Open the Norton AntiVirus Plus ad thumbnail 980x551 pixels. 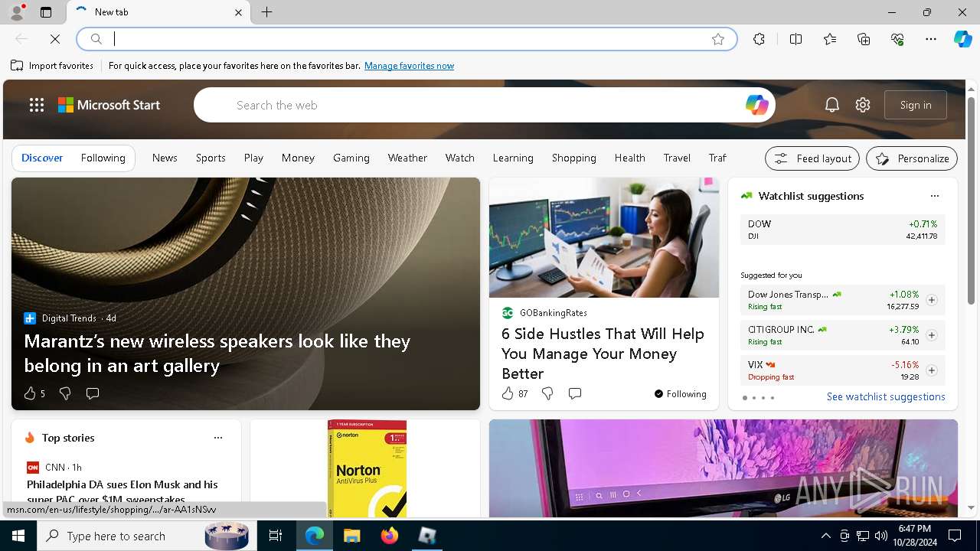point(367,468)
